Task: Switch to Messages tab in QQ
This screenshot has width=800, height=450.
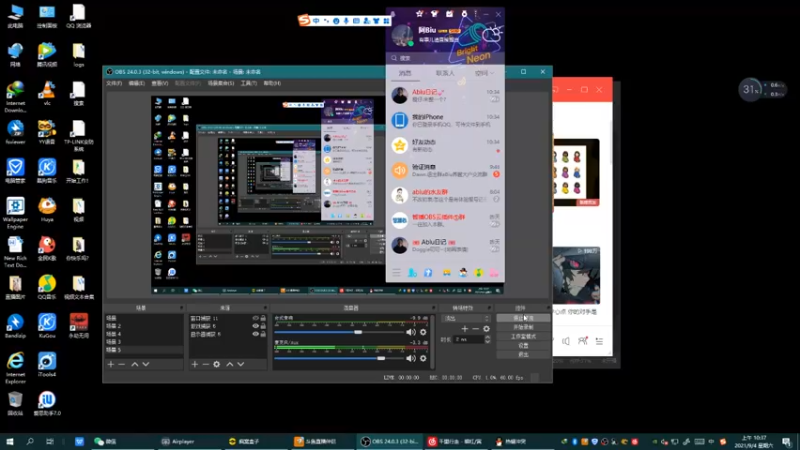Action: [x=405, y=73]
